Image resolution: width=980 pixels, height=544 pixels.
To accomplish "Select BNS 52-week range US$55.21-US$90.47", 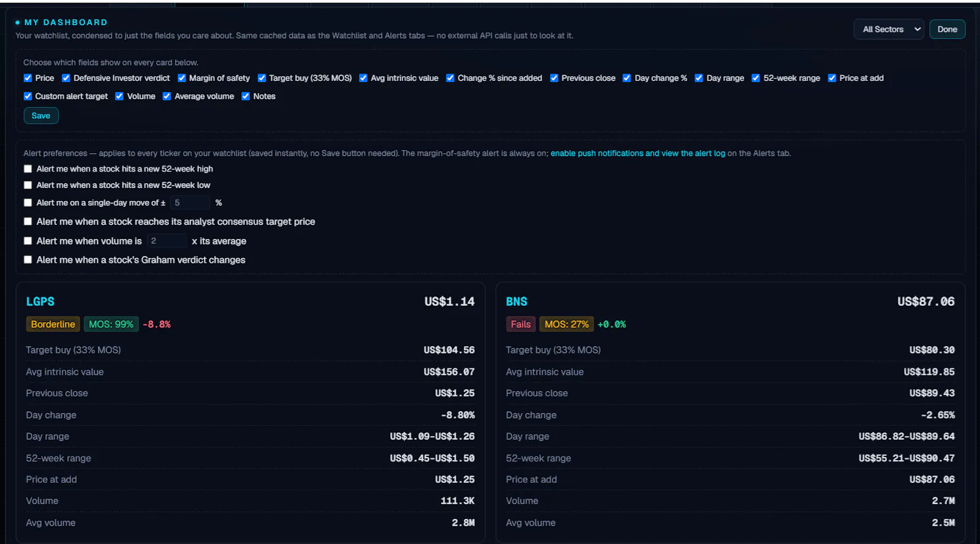I will [x=907, y=458].
